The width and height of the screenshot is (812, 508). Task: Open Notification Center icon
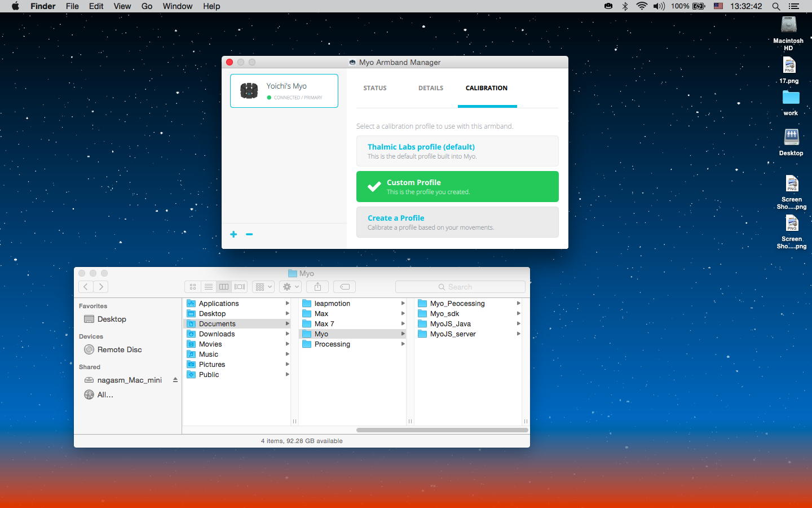[794, 6]
